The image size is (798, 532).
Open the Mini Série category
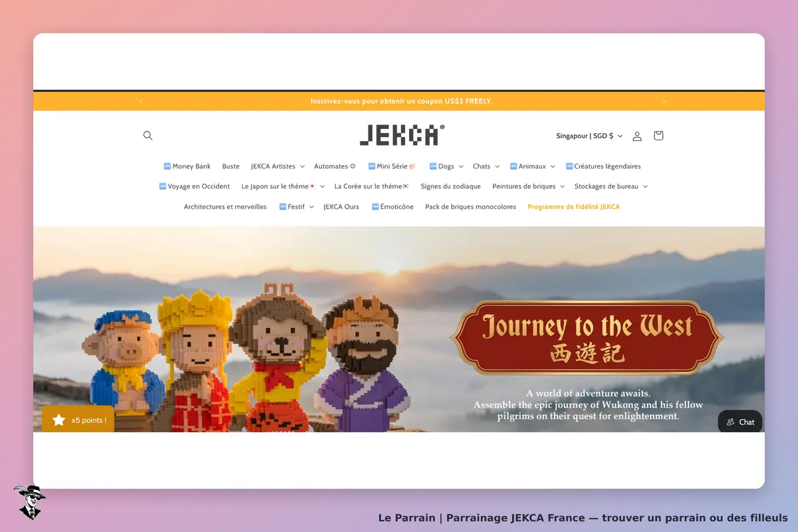point(392,166)
